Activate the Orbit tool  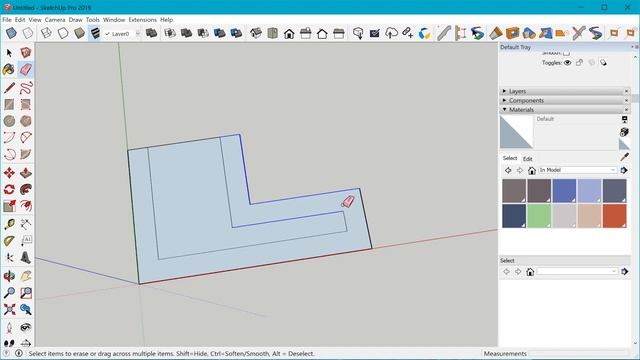[x=9, y=276]
